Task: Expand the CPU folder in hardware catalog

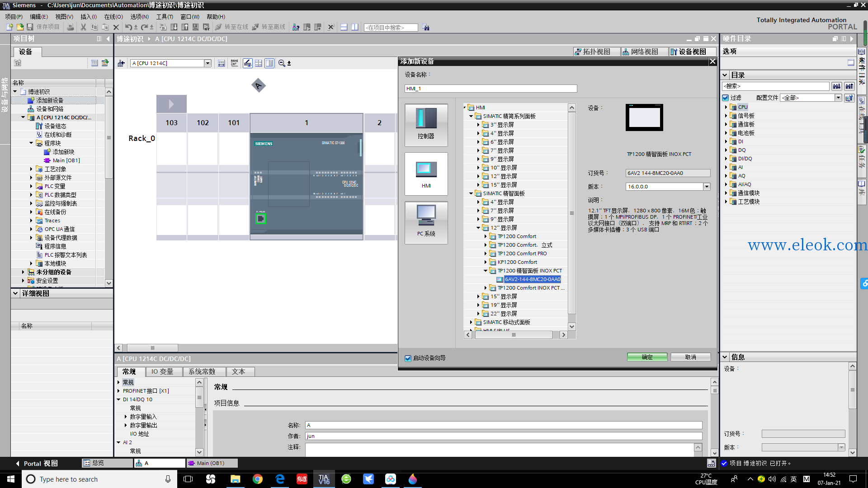Action: click(726, 107)
